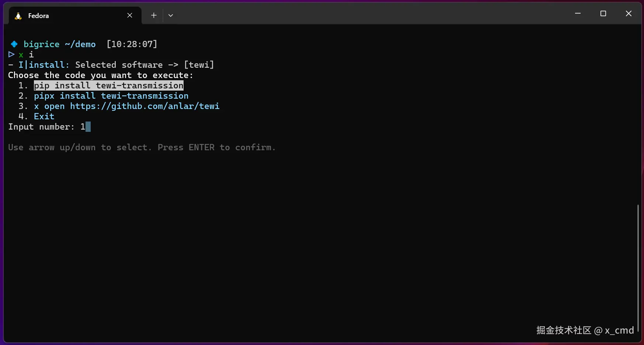The image size is (644, 345).
Task: Click the Input number field
Action: [x=49, y=127]
